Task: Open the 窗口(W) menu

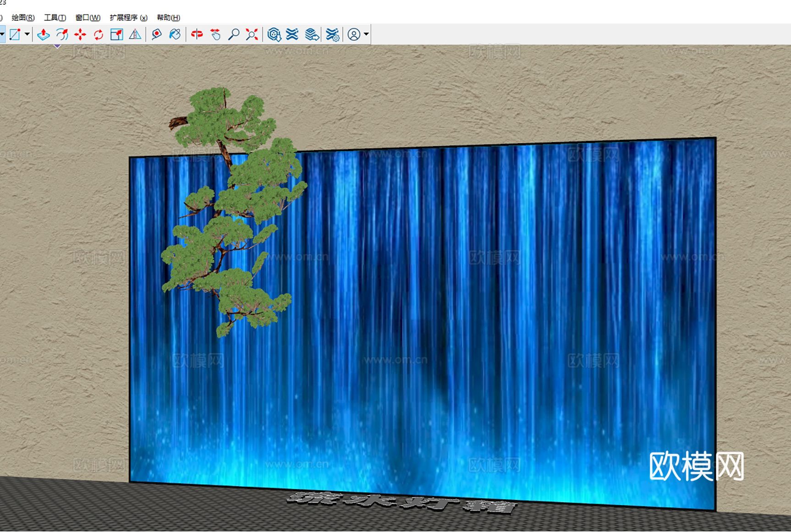Action: (88, 17)
